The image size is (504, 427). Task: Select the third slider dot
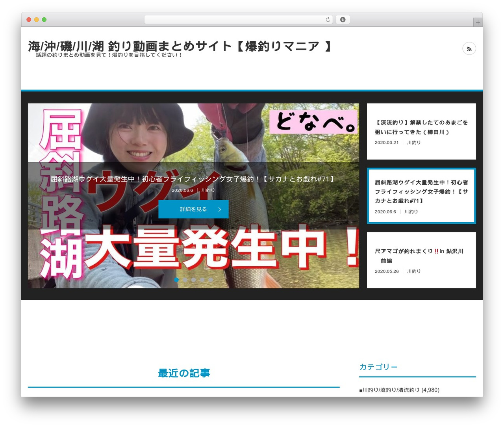pyautogui.click(x=193, y=280)
